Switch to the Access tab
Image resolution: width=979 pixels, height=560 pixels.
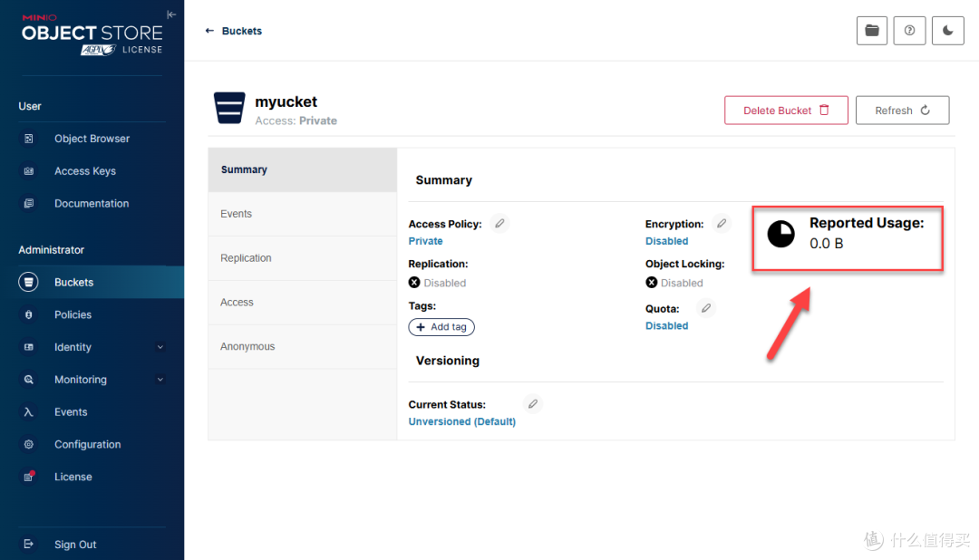(303, 303)
